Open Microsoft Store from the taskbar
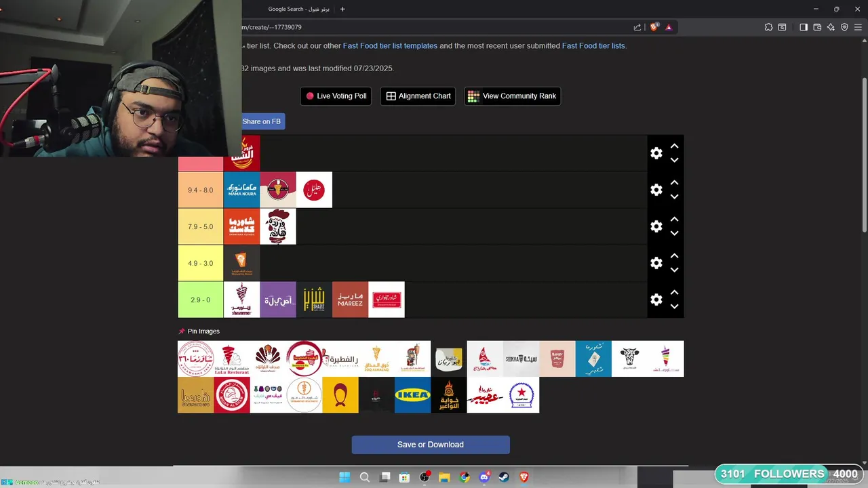Image resolution: width=868 pixels, height=488 pixels. 404,477
